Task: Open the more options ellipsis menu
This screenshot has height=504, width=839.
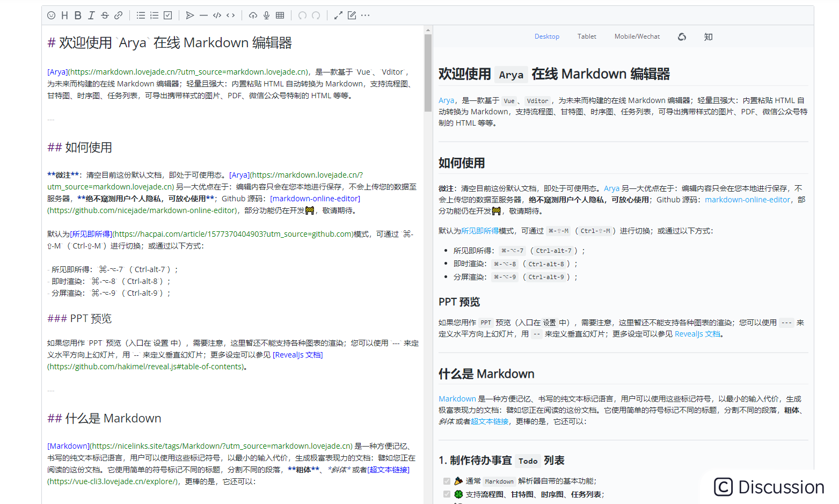Action: tap(366, 16)
